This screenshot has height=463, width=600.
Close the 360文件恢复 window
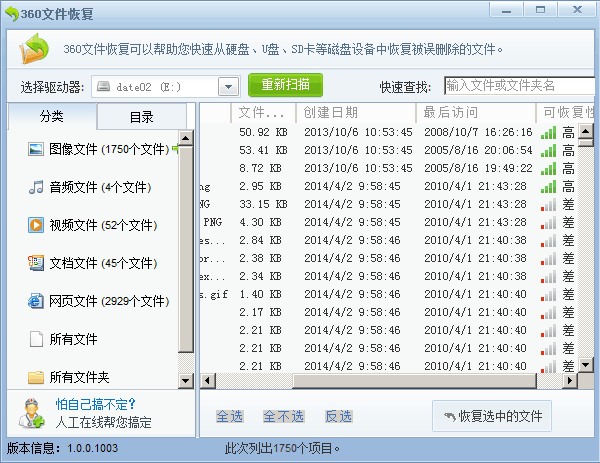(577, 10)
